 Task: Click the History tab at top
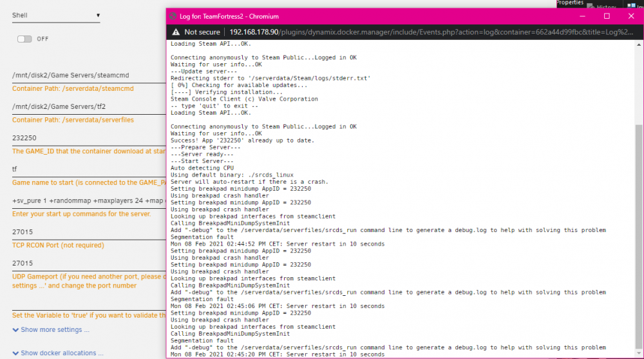tap(603, 6)
